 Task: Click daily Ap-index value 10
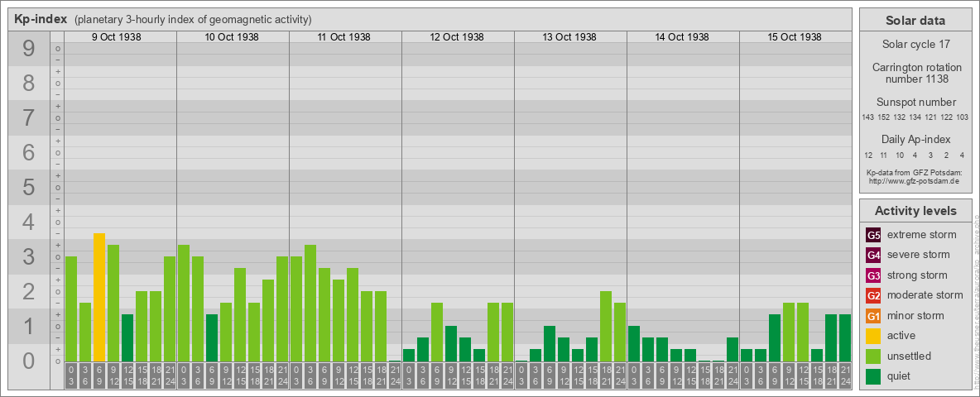900,155
